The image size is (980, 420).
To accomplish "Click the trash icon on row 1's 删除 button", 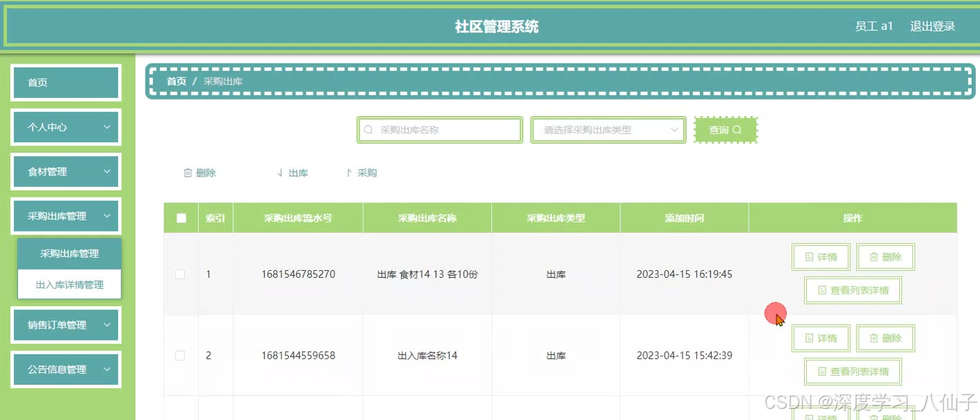I will pos(874,256).
